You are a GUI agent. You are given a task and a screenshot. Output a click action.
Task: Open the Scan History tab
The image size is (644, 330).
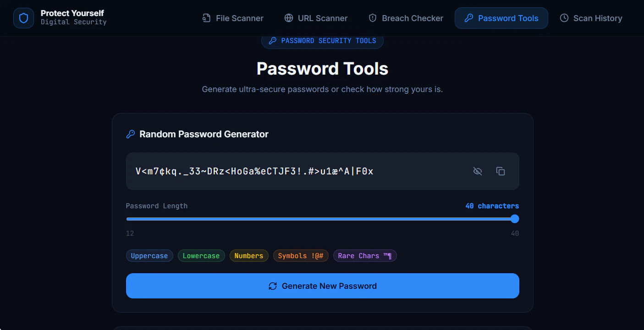point(591,18)
